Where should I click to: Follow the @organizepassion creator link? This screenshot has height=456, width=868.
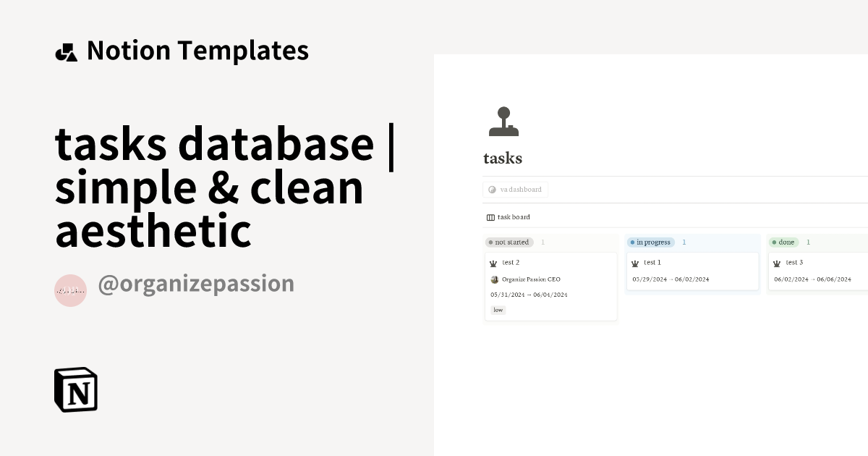pyautogui.click(x=197, y=283)
